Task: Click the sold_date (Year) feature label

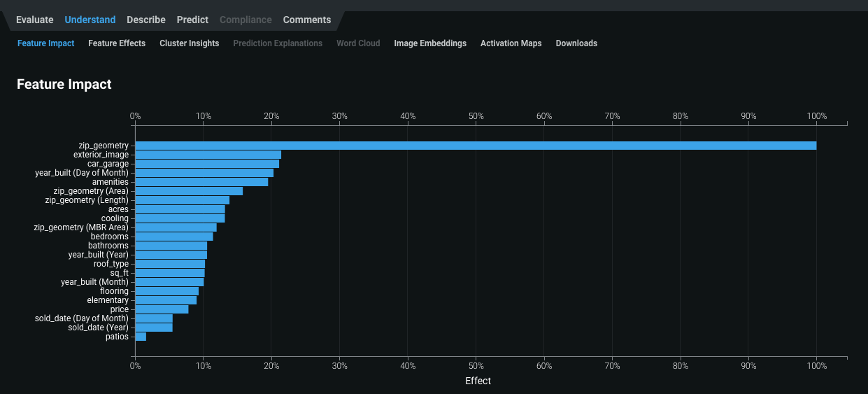Action: tap(98, 328)
